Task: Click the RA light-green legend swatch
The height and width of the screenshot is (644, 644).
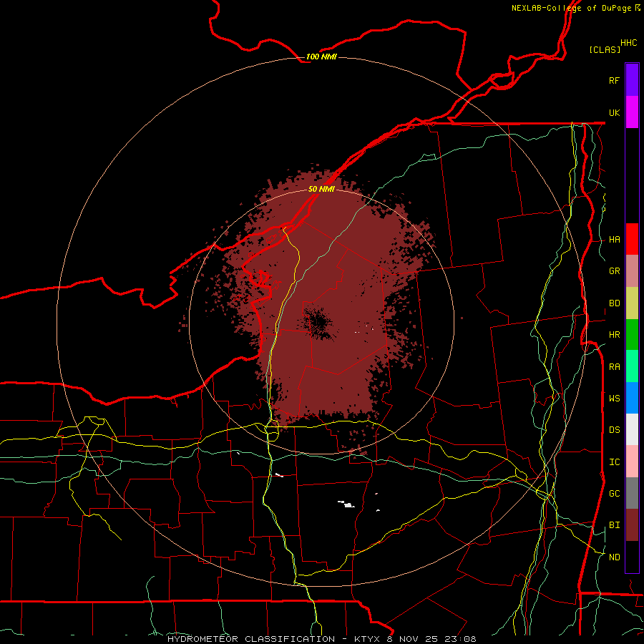Action: (x=632, y=366)
